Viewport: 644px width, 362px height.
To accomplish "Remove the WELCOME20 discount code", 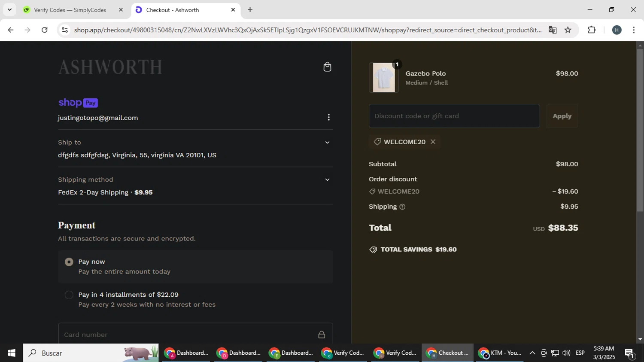I will pos(433,142).
